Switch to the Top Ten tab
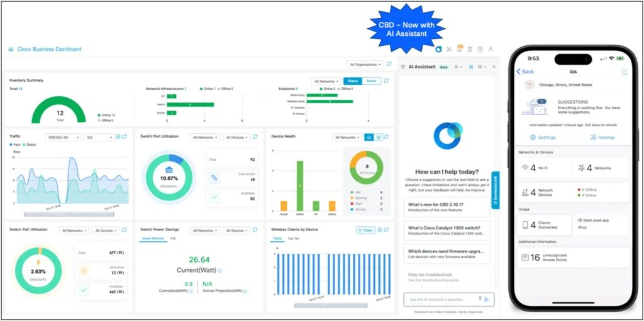Screen dimensions: 644x321 [293, 238]
